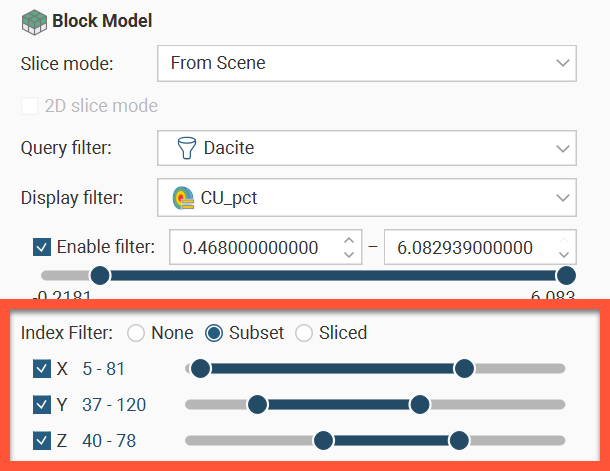Click the funnel icon beside Dacite
This screenshot has width=610, height=471.
click(x=185, y=148)
